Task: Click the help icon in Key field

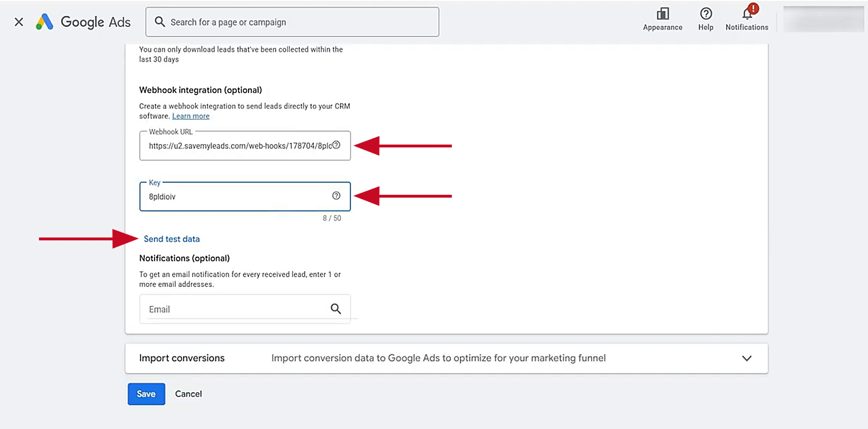Action: pos(336,196)
